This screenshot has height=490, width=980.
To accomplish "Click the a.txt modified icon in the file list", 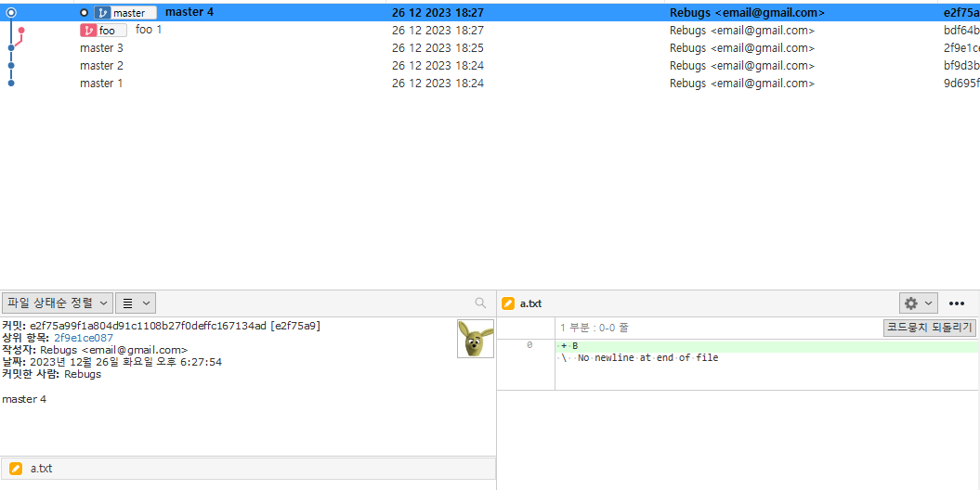I will coord(16,469).
